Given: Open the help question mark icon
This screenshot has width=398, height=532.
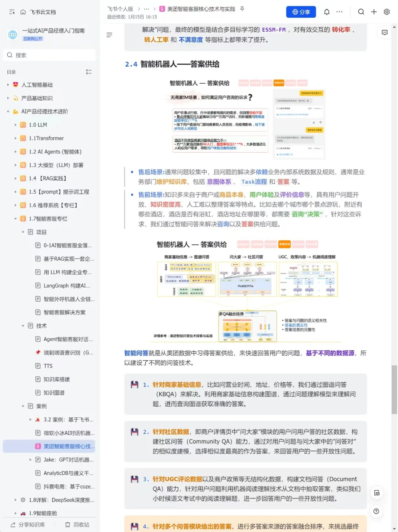Looking at the screenshot, I should click(376, 511).
